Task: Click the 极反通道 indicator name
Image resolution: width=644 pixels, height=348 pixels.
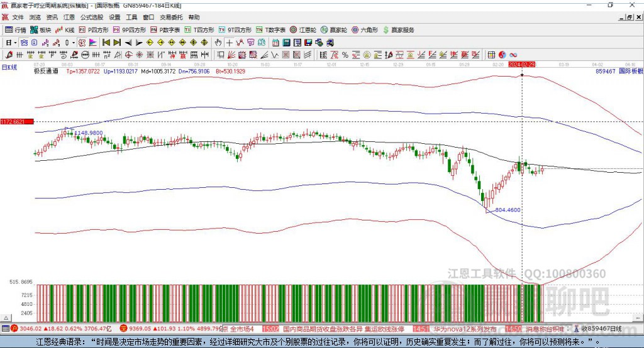Action: coord(46,71)
